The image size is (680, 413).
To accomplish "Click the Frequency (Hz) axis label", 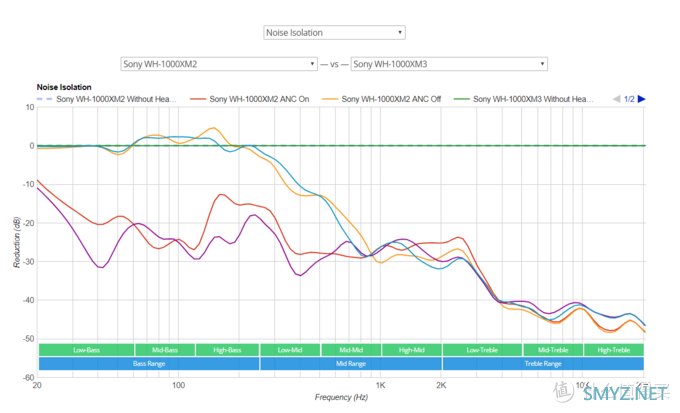I will 341,397.
